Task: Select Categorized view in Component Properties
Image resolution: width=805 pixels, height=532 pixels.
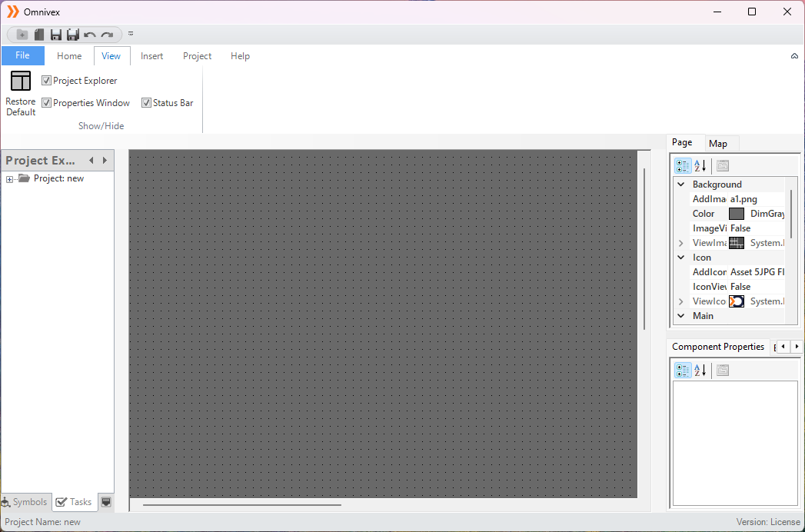Action: (683, 371)
